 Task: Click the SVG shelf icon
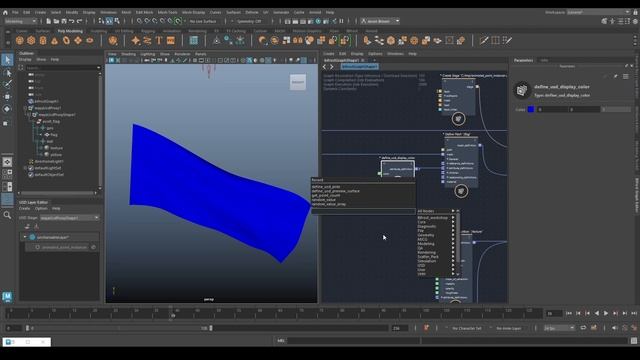tap(171, 40)
